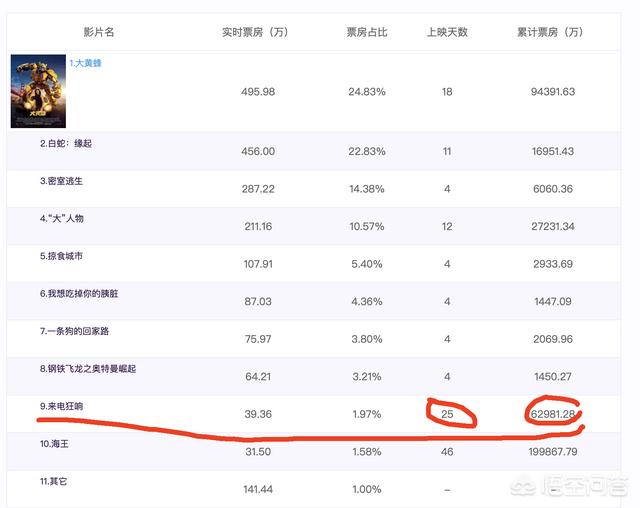Select the 287.22 real-time box office value

[x=258, y=189]
